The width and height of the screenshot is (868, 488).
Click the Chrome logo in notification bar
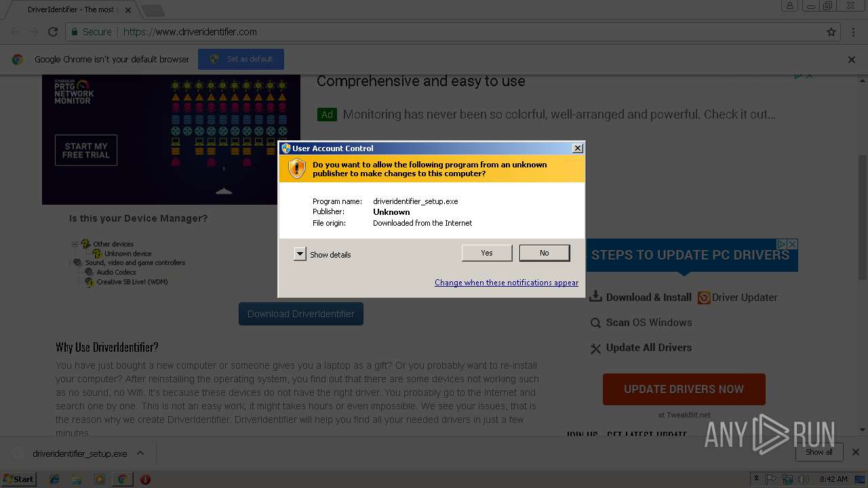tap(18, 60)
